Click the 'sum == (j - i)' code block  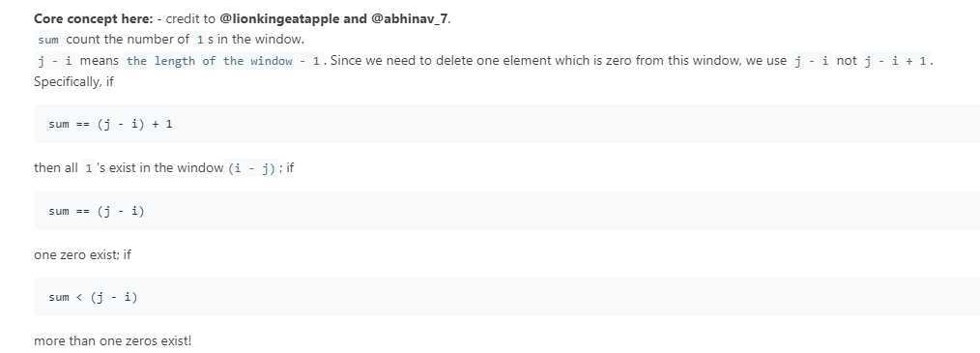[506, 211]
